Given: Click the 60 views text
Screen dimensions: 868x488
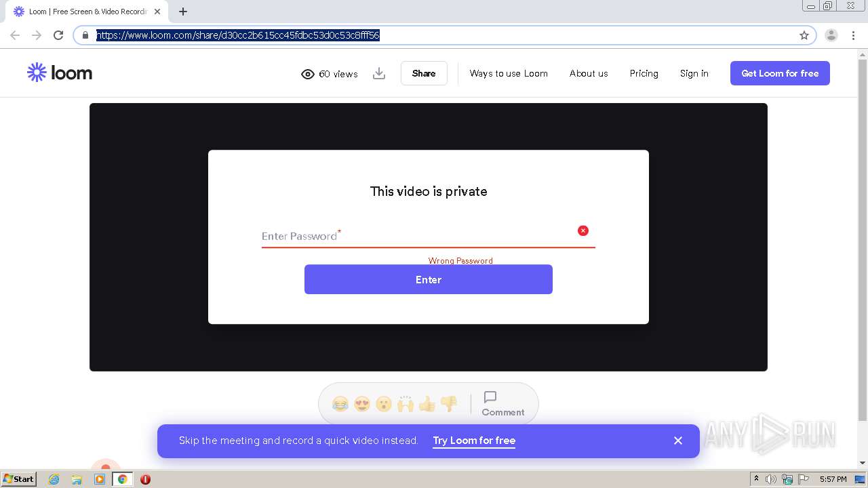Looking at the screenshot, I should 338,74.
